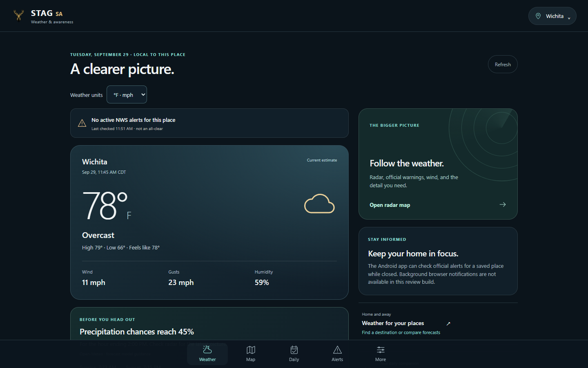
Task: Open the Wichita location selector dropdown
Action: 552,16
